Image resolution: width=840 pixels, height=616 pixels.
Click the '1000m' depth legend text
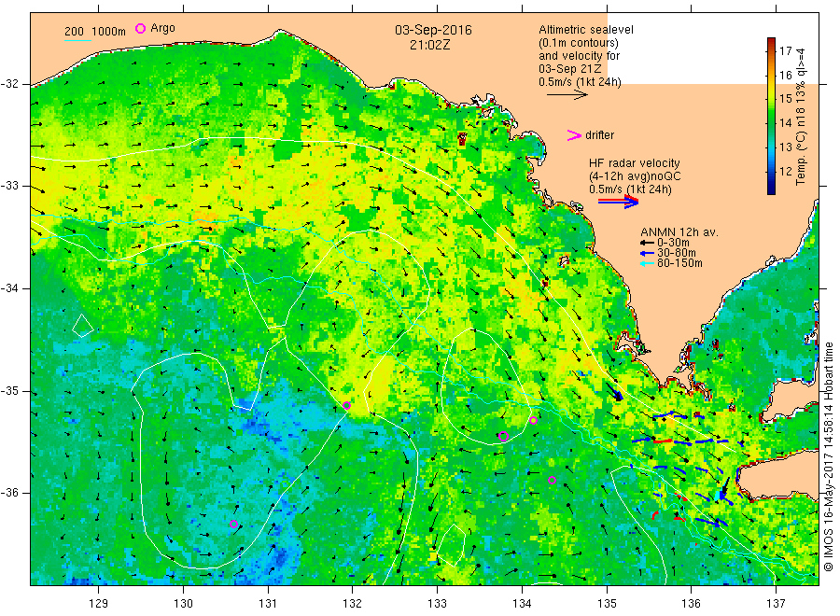[x=109, y=32]
